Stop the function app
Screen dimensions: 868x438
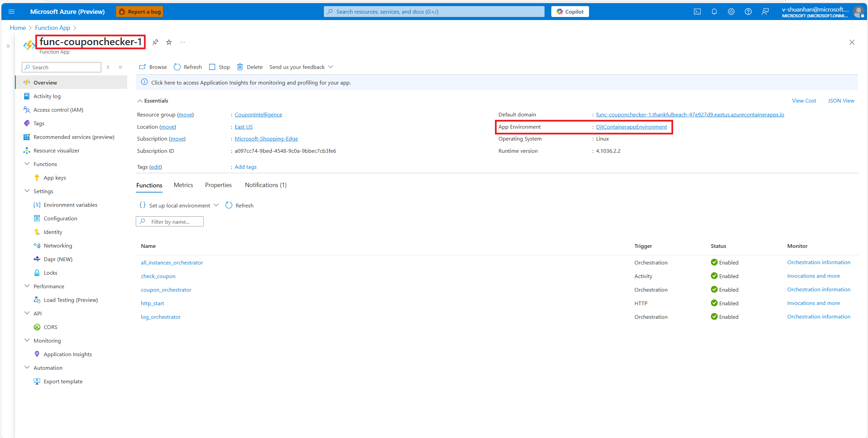click(219, 67)
